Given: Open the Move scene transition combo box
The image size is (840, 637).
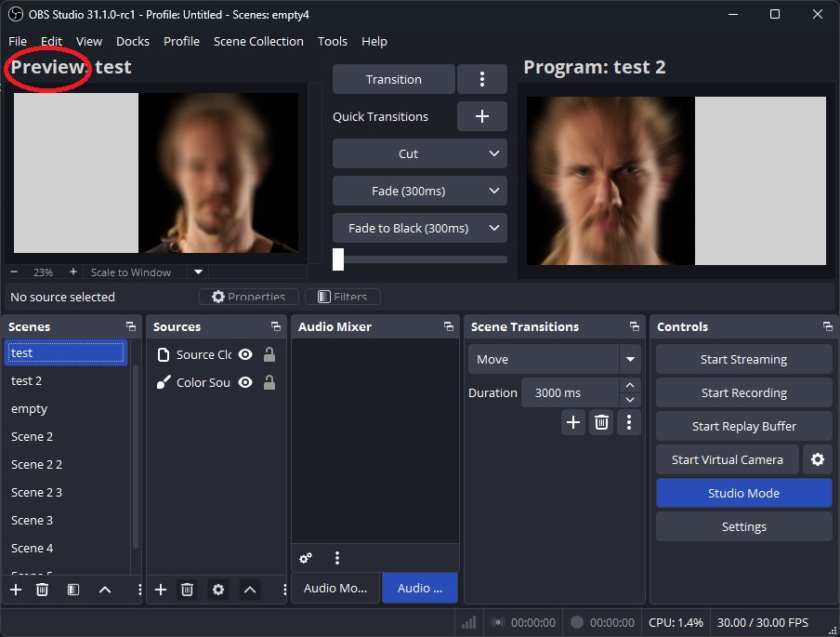Looking at the screenshot, I should (555, 359).
